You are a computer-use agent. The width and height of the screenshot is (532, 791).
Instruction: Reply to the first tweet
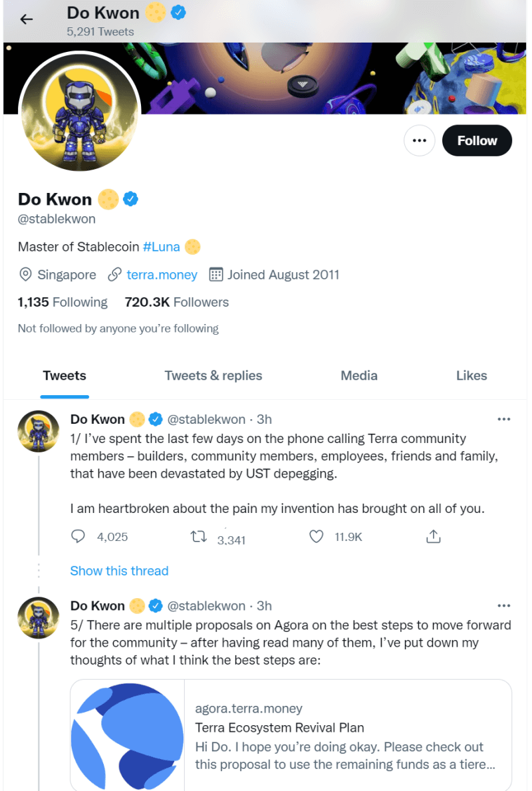point(78,536)
